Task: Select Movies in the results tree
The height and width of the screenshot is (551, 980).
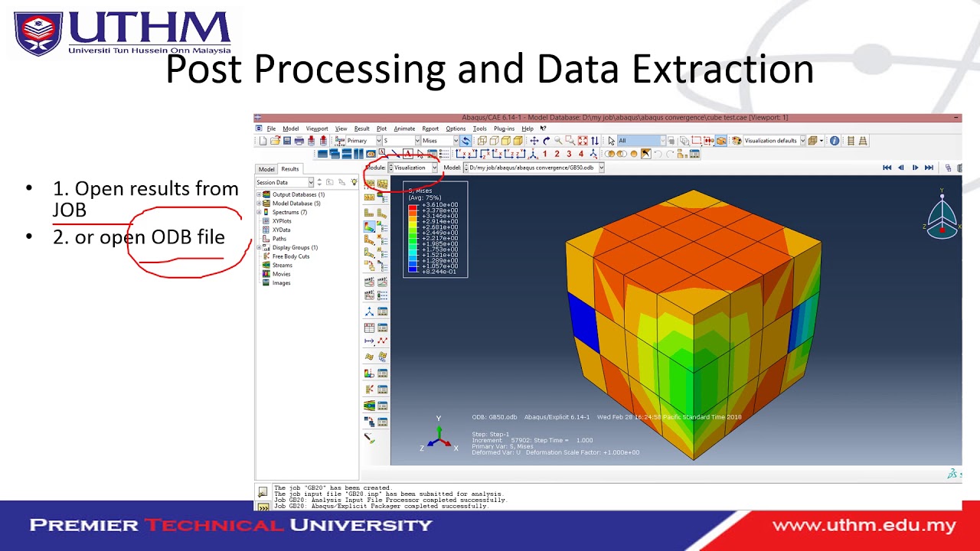Action: 281,274
